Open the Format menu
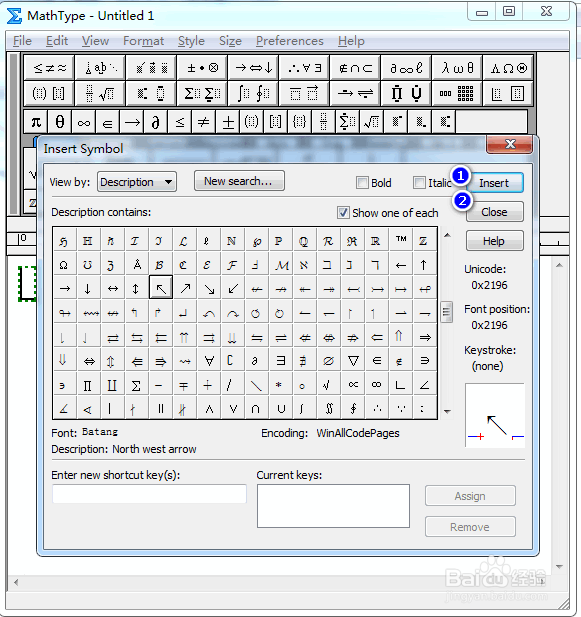This screenshot has height=617, width=581. [x=143, y=41]
